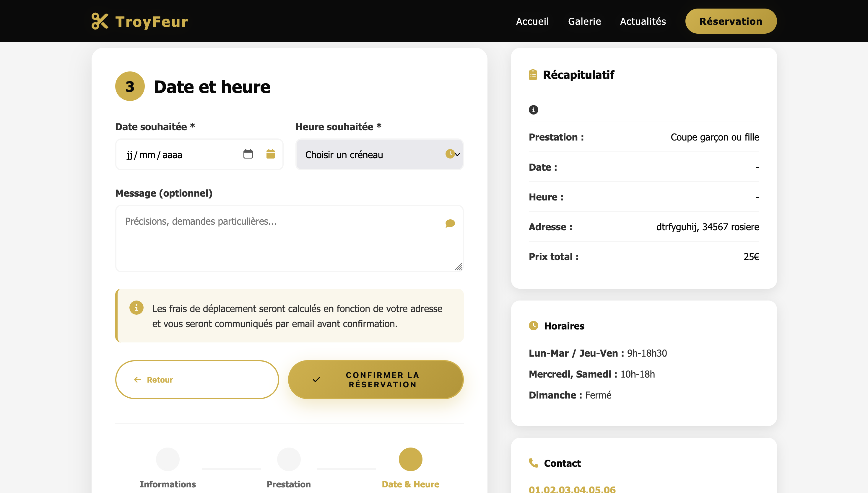Image resolution: width=868 pixels, height=493 pixels.
Task: Click the speech bubble icon in message box
Action: 450,223
